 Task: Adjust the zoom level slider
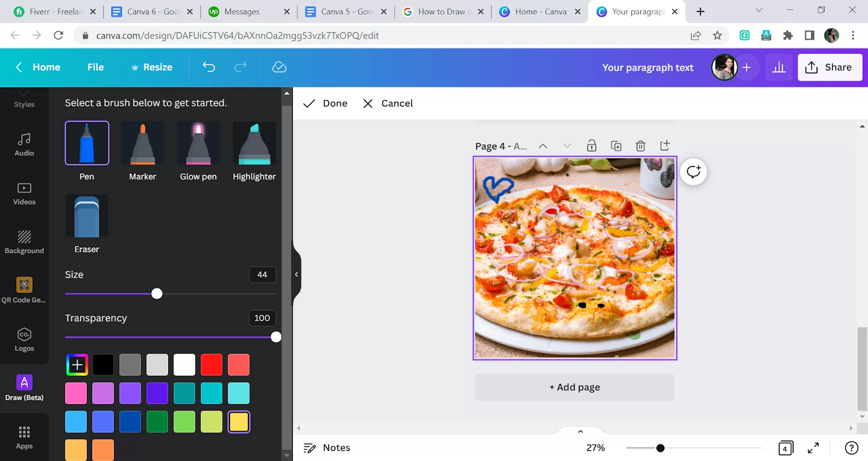pyautogui.click(x=660, y=448)
